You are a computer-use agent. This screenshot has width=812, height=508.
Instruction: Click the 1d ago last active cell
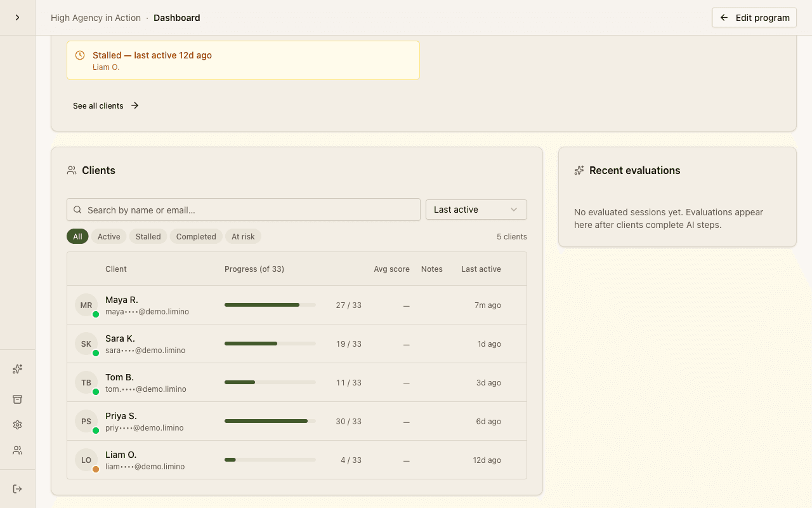[489, 344]
